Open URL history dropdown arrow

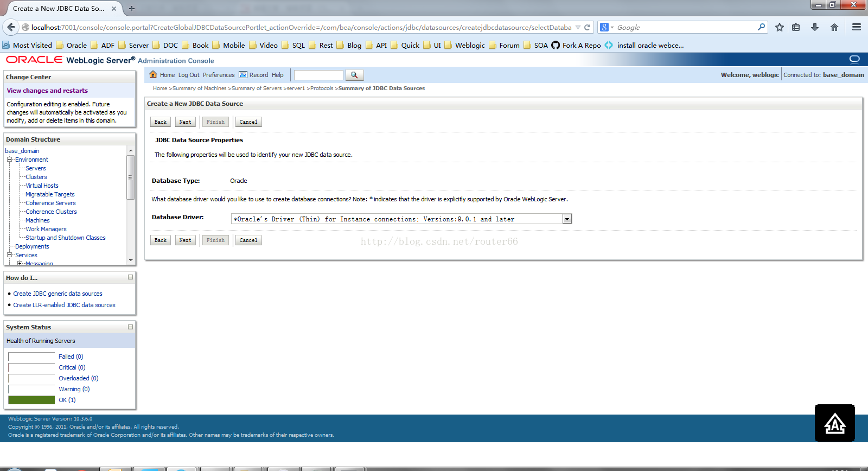coord(578,27)
